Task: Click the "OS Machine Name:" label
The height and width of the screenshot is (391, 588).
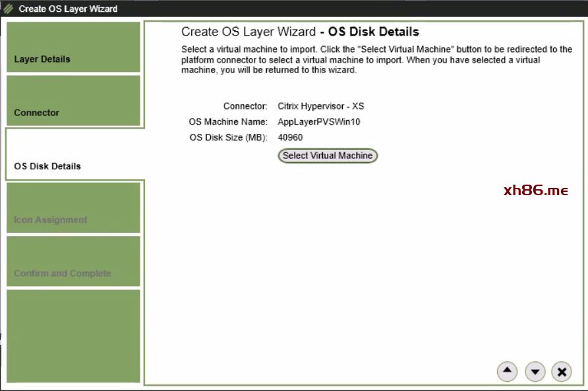Action: tap(228, 122)
